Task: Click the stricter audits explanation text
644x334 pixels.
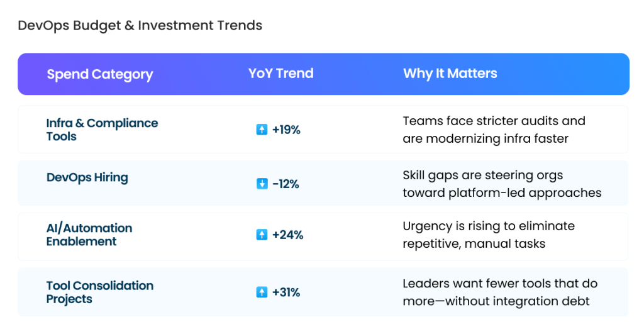Action: click(494, 130)
